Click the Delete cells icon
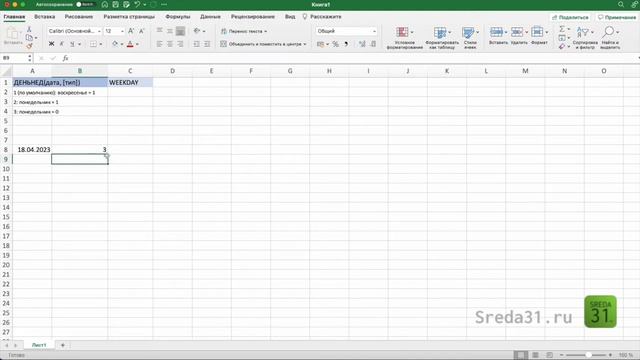The height and width of the screenshot is (360, 640). 517,32
